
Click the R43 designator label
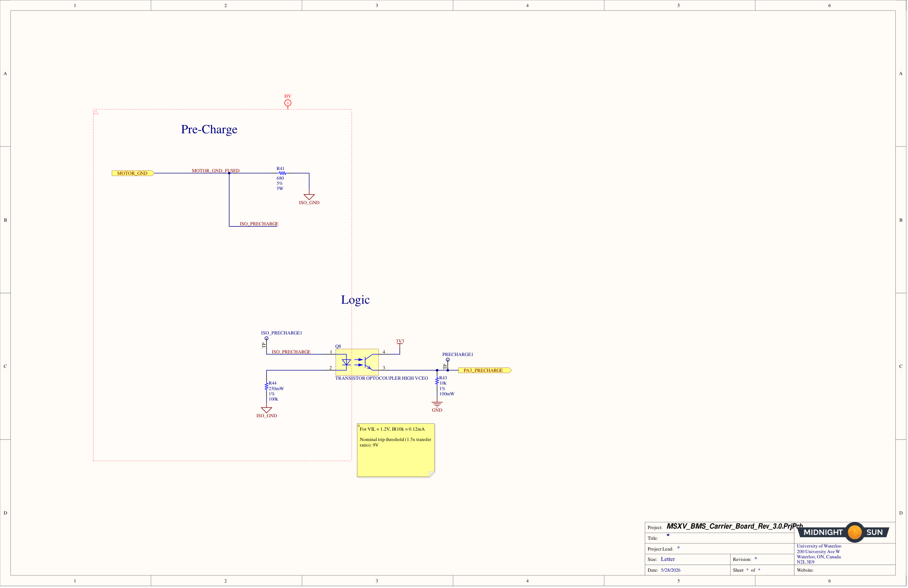(x=443, y=378)
